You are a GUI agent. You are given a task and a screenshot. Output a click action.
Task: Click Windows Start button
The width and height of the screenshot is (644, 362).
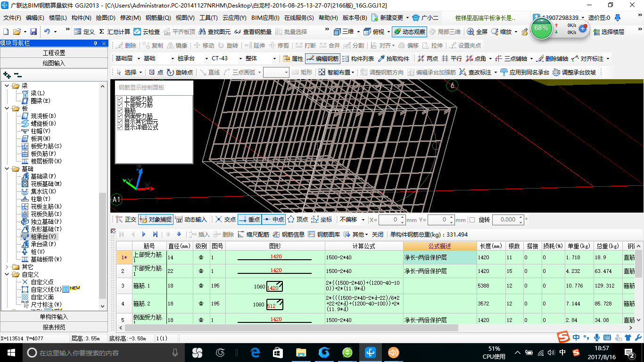point(10,352)
